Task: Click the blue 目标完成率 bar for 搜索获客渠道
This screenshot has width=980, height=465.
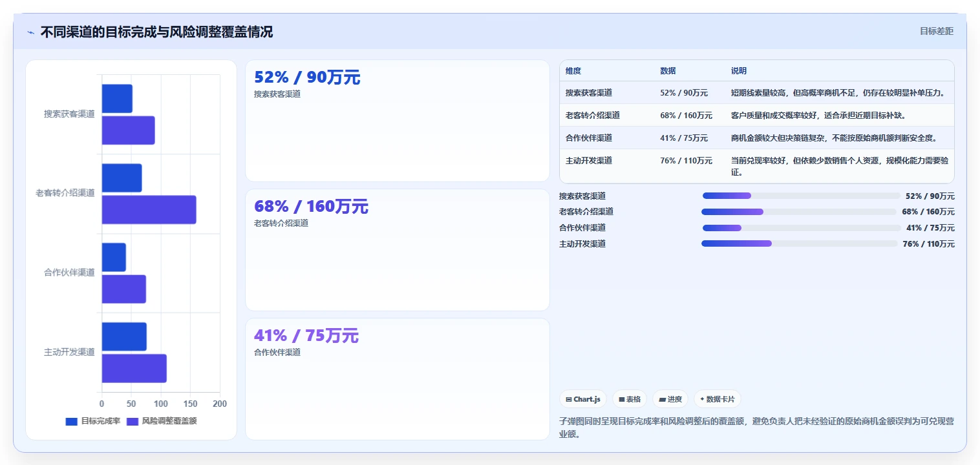Action: [117, 99]
